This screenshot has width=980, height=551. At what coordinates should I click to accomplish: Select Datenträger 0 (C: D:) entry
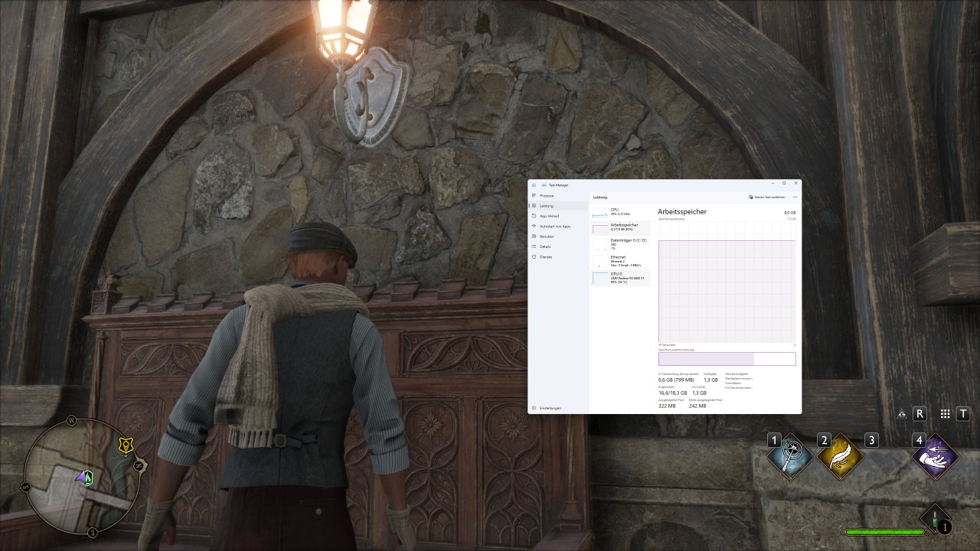pyautogui.click(x=621, y=244)
